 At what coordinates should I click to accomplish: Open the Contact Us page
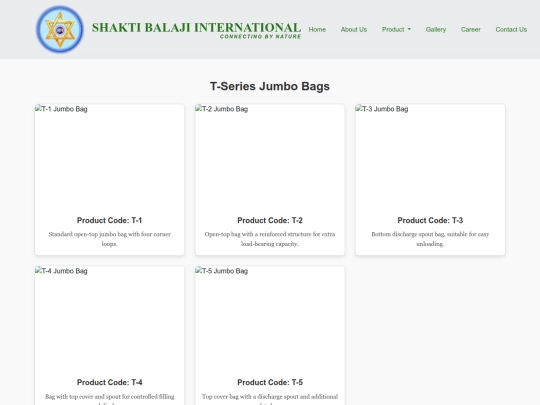pos(511,30)
